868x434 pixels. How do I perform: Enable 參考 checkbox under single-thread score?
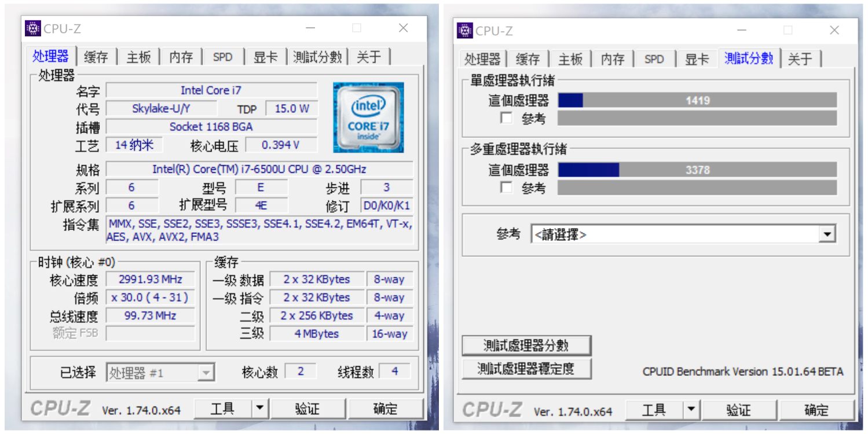[x=507, y=118]
